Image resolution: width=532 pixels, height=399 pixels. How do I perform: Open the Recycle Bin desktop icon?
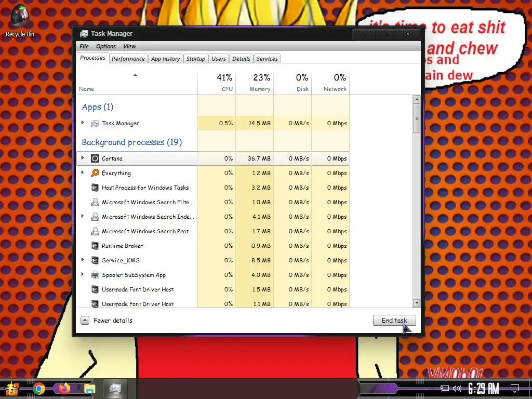(20, 21)
